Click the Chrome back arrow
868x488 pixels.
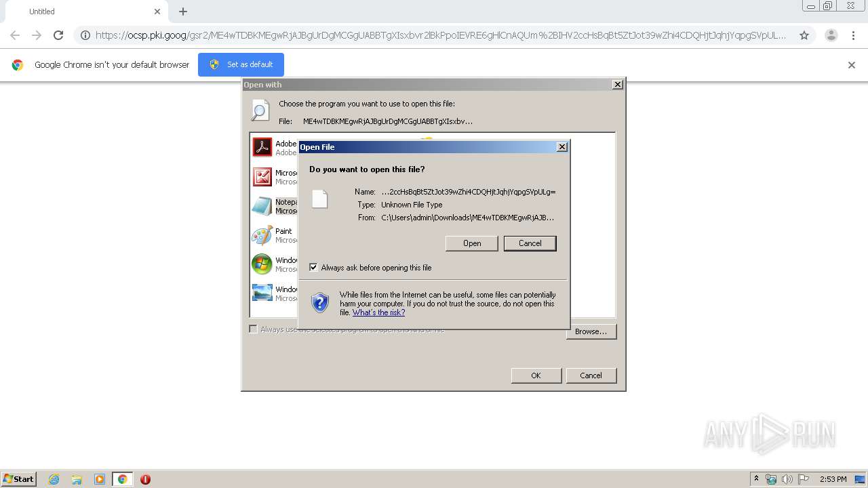tap(15, 35)
